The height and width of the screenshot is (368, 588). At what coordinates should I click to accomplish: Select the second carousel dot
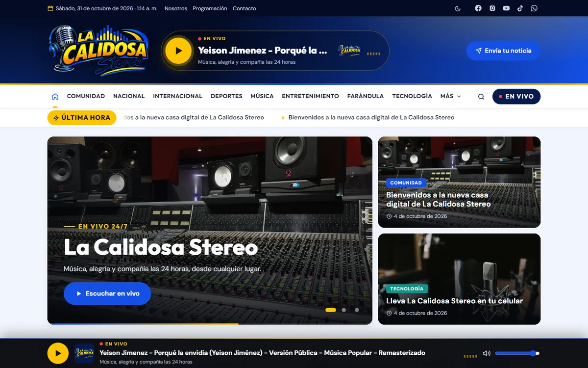[344, 310]
